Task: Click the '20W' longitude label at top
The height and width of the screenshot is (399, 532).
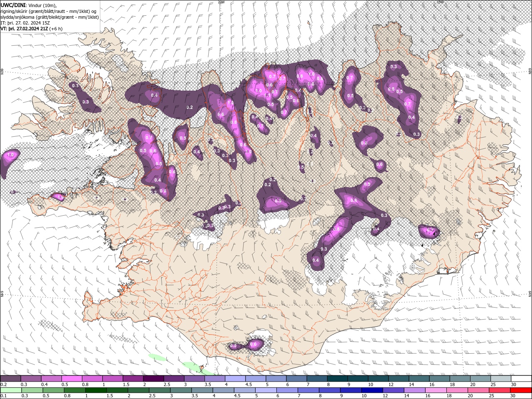Action: click(221, 2)
